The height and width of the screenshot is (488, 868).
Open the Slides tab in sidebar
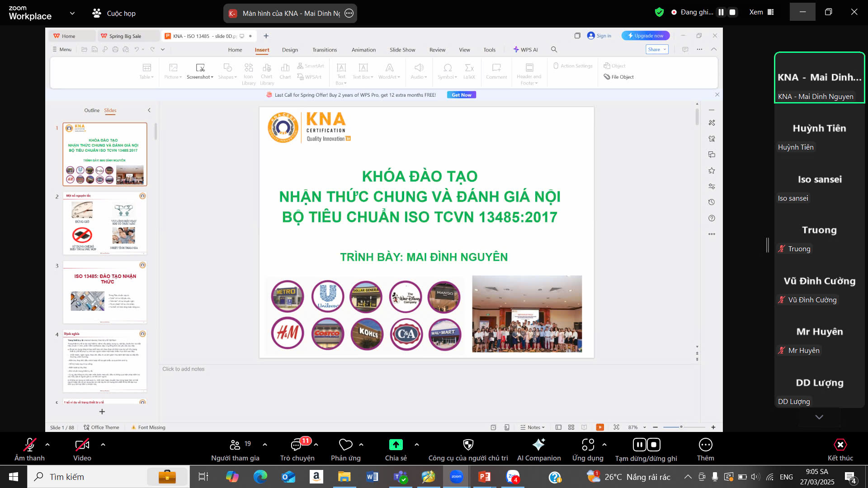110,110
